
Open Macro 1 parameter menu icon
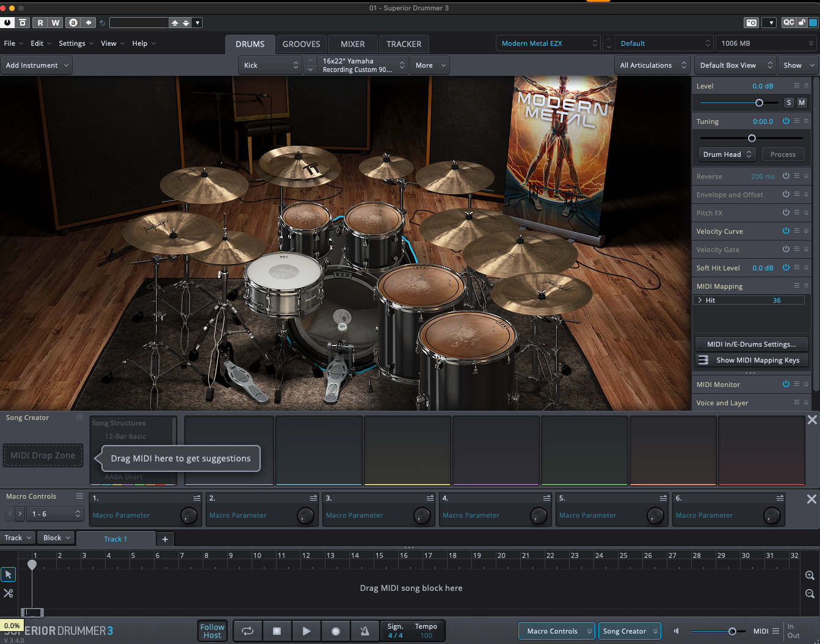click(197, 498)
